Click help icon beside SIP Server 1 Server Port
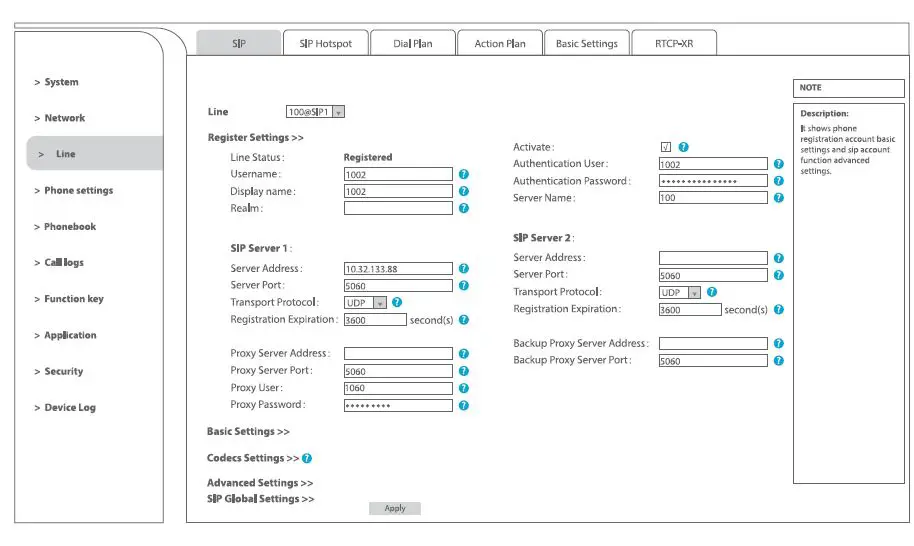 pos(463,285)
